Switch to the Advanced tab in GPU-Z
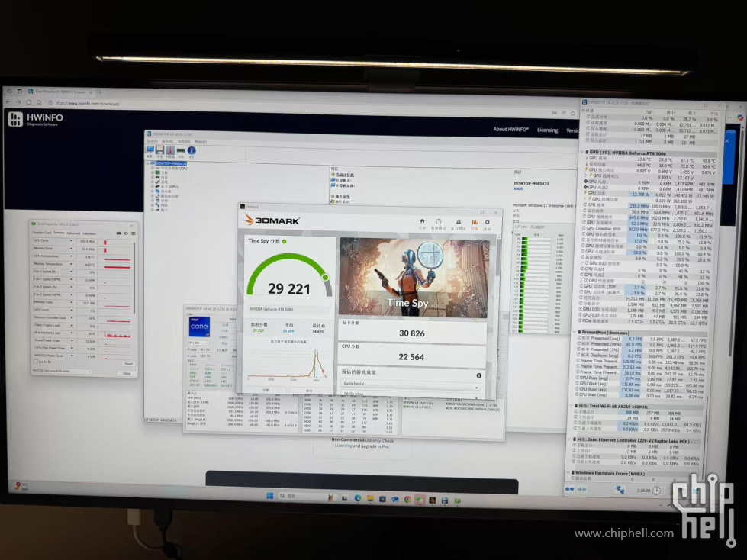 pos(73,233)
